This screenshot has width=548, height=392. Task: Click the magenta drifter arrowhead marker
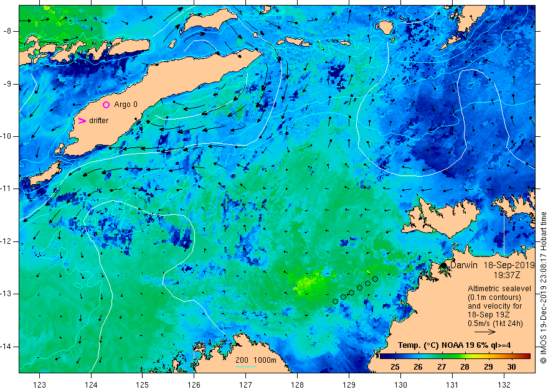(82, 121)
